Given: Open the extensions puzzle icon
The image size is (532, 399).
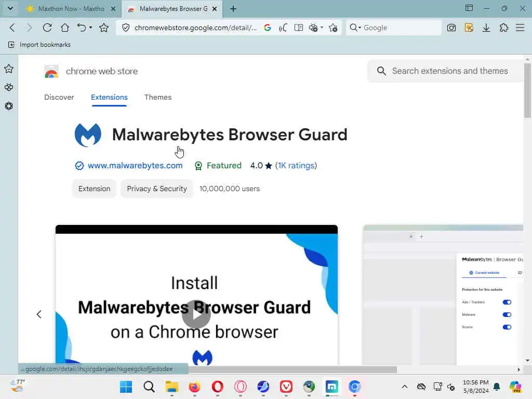Looking at the screenshot, I should click(504, 28).
